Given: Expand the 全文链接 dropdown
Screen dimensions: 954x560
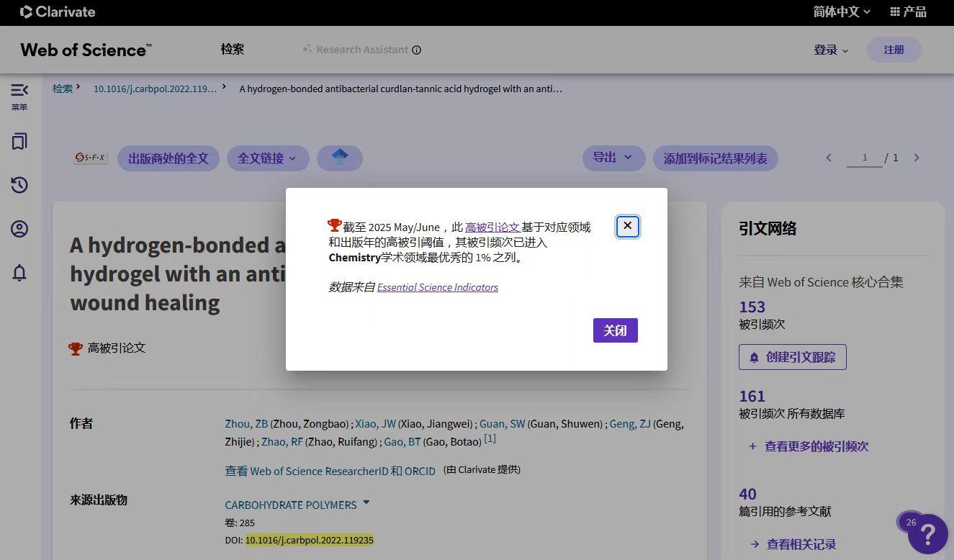Looking at the screenshot, I should click(x=267, y=158).
